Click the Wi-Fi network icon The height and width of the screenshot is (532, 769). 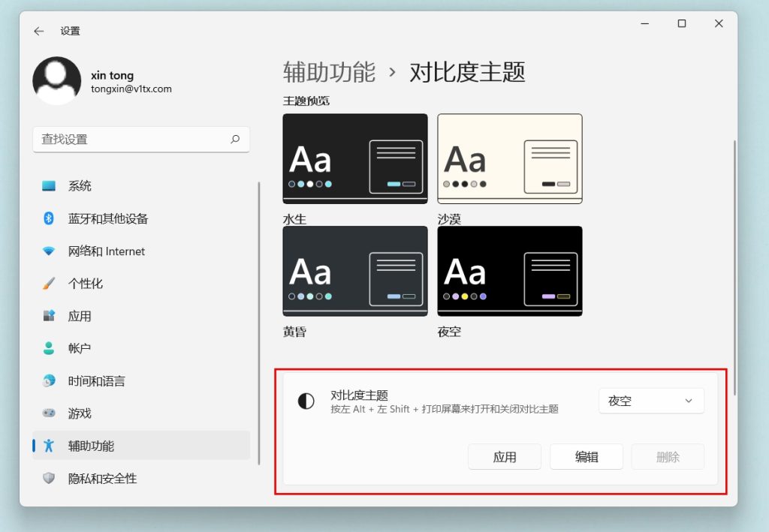coord(49,251)
